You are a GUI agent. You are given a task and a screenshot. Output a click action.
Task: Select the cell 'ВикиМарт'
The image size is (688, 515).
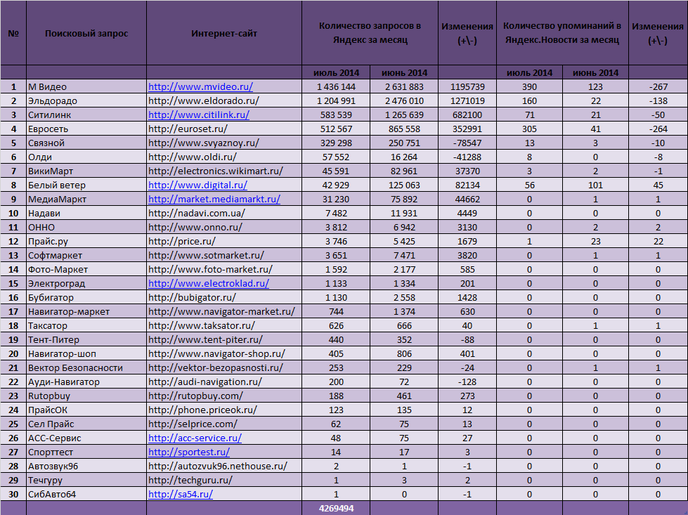[x=86, y=171]
